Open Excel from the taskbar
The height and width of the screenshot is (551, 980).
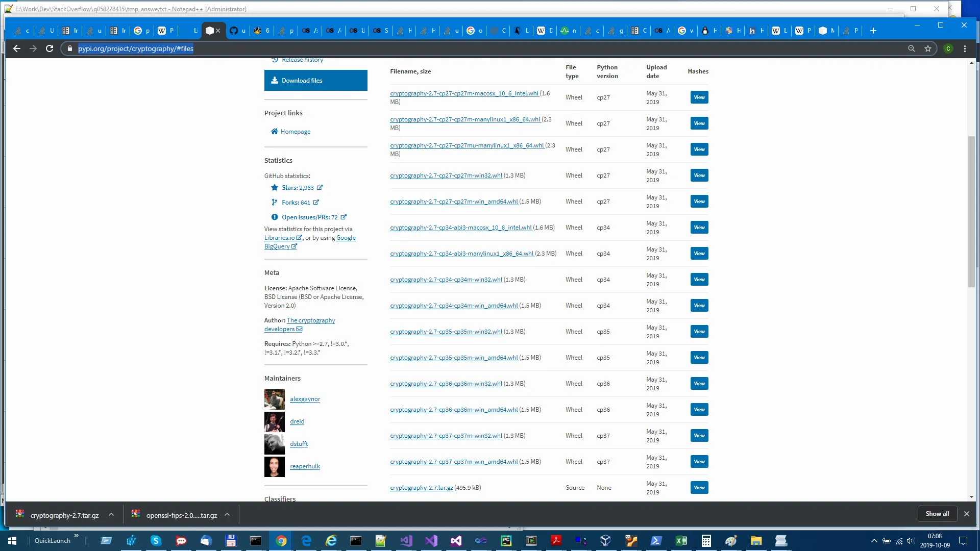click(681, 541)
